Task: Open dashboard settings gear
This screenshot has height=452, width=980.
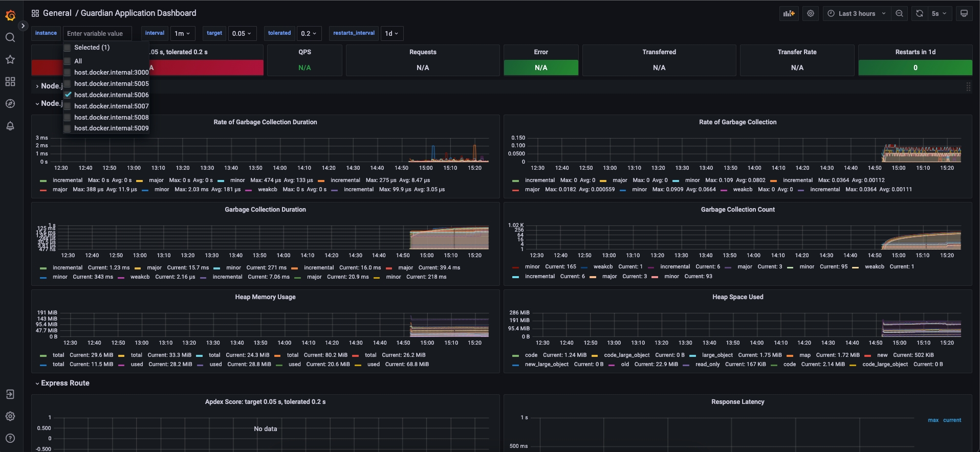Action: click(x=811, y=14)
